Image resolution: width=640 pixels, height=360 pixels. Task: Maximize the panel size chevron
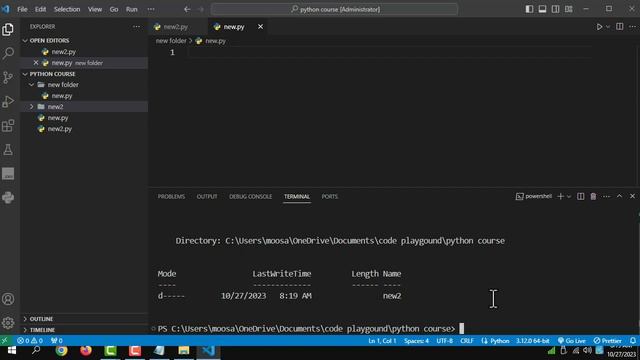(619, 196)
